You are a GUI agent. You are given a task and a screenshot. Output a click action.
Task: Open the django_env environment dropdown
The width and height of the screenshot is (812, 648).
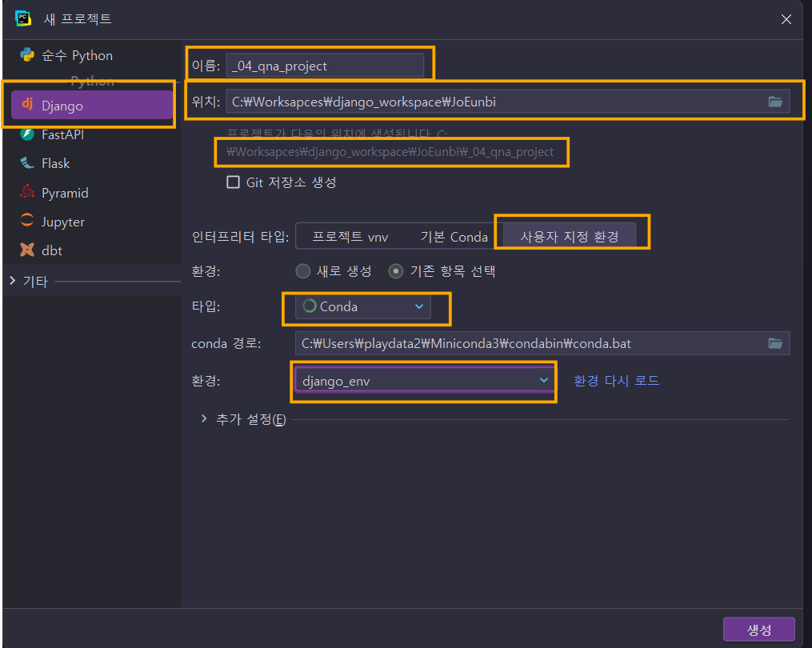click(425, 382)
